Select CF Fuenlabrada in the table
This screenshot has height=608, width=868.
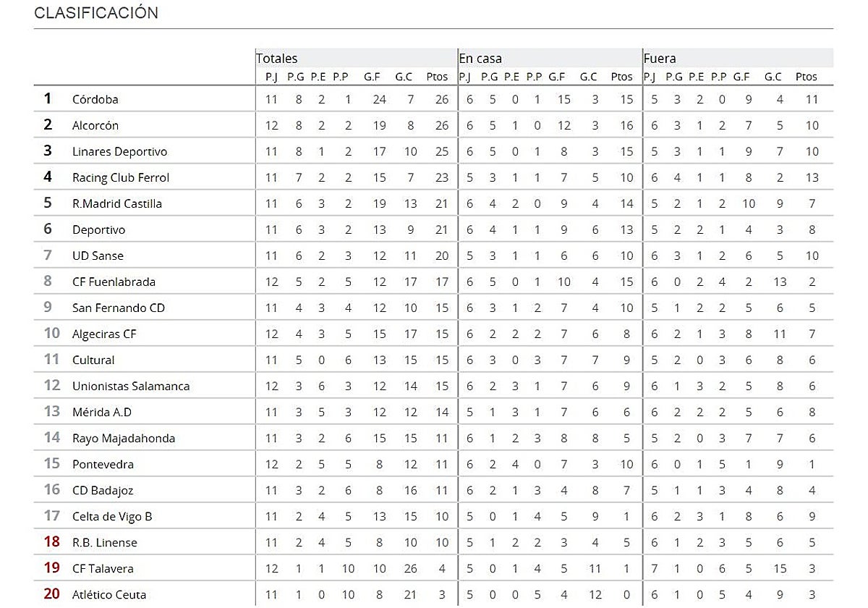tap(114, 282)
